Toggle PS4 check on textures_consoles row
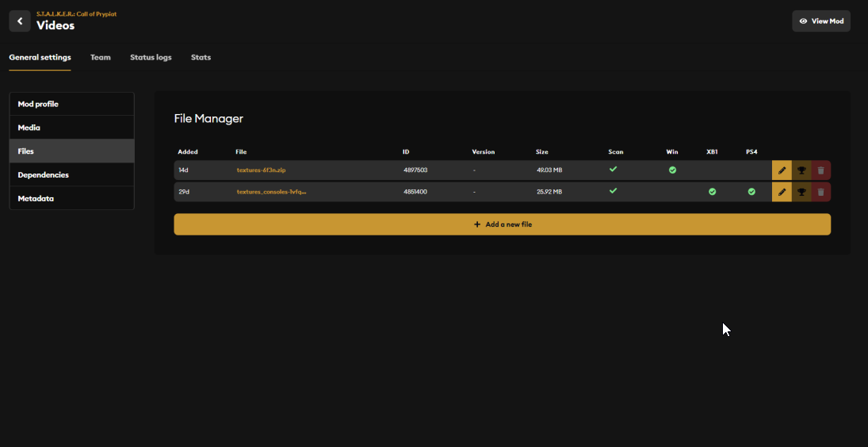 pos(751,192)
